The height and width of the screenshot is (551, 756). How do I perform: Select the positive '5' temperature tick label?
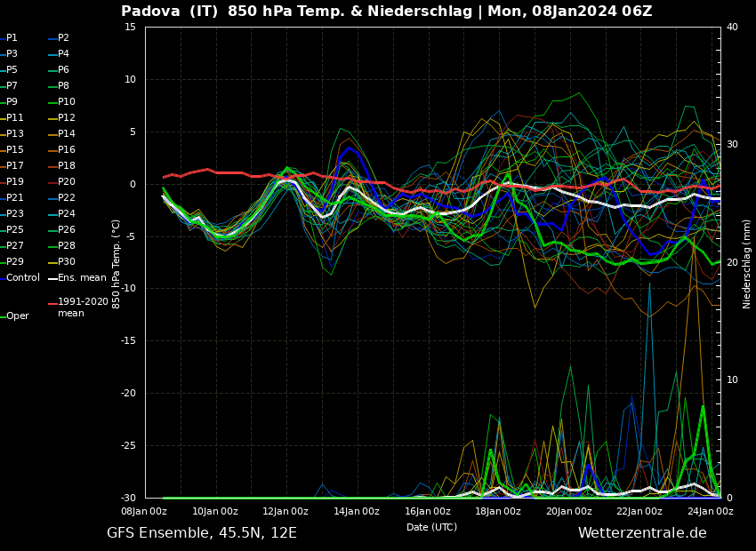click(x=133, y=132)
